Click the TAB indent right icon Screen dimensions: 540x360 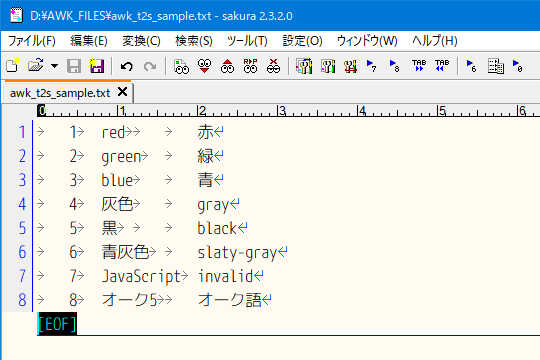click(419, 65)
